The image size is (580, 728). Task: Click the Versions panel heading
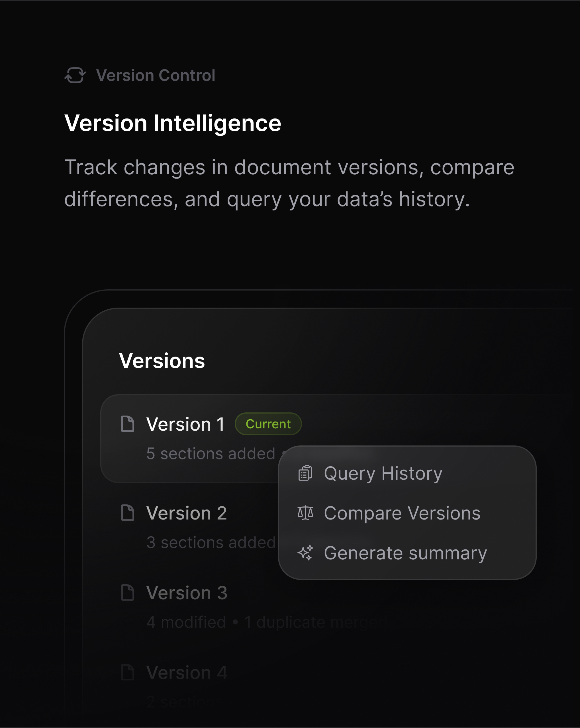162,360
